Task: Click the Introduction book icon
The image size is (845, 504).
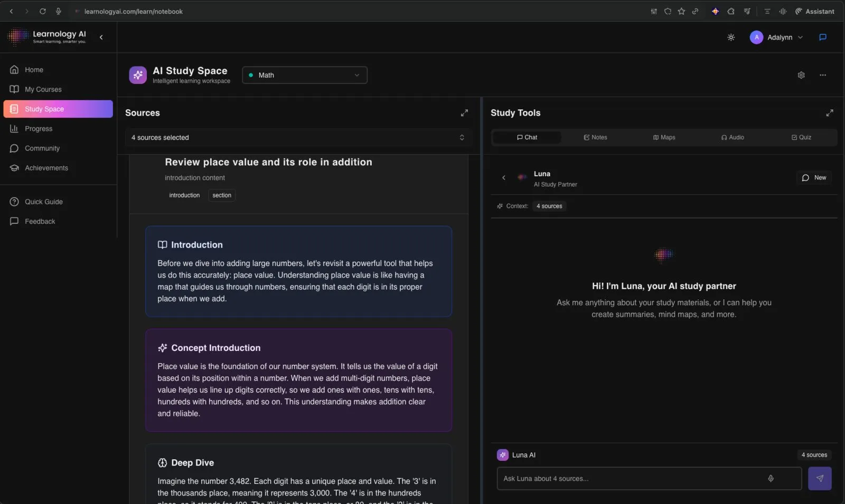Action: (x=162, y=245)
